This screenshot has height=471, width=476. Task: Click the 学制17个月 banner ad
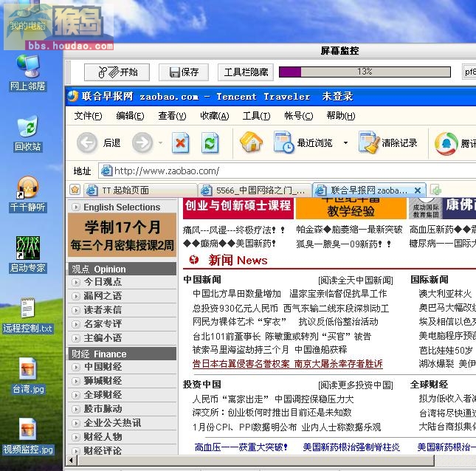[x=122, y=235]
